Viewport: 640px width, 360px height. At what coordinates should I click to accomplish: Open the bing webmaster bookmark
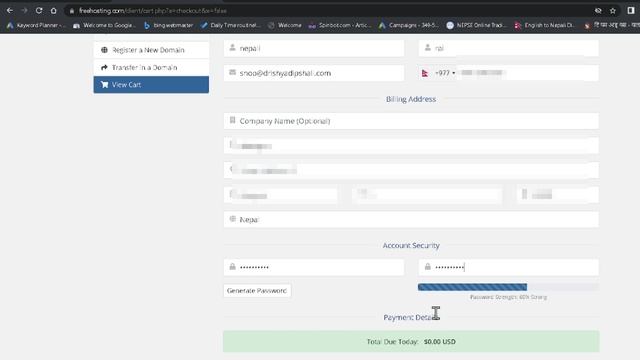point(169,25)
